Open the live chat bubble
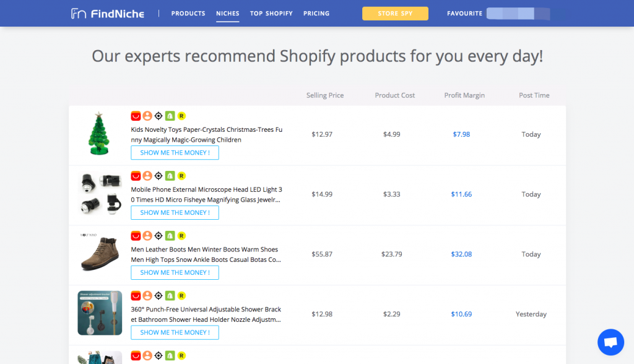 pos(610,342)
